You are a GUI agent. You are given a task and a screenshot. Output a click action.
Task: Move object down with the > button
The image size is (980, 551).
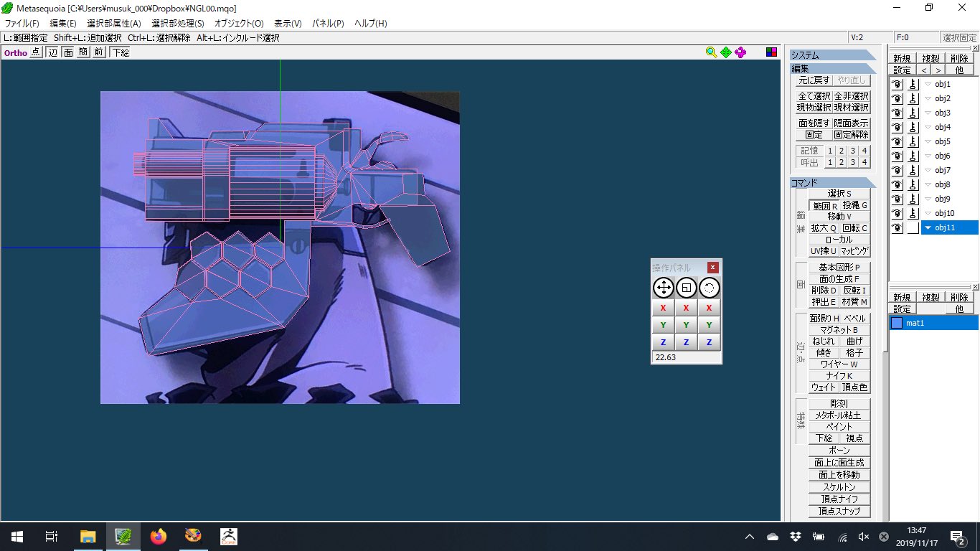point(938,70)
